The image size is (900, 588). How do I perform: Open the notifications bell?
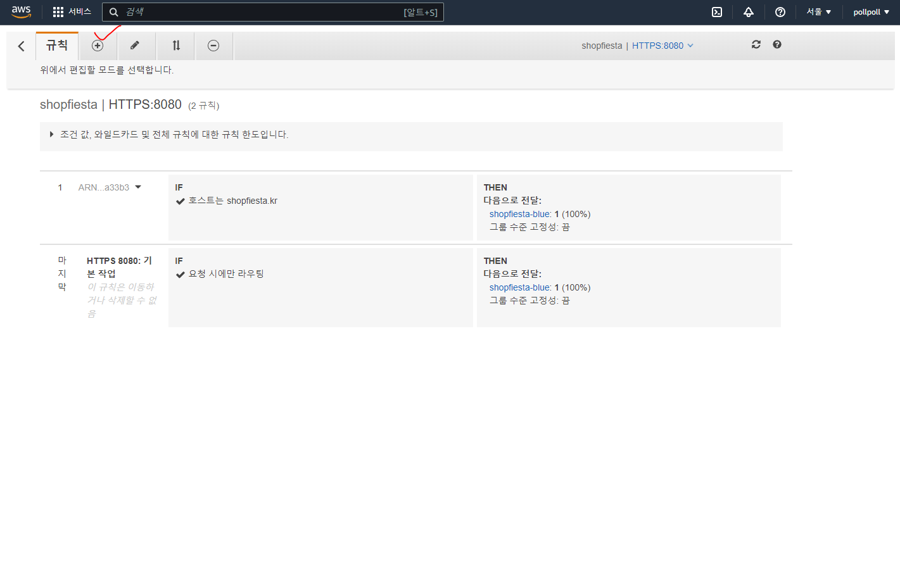[749, 12]
